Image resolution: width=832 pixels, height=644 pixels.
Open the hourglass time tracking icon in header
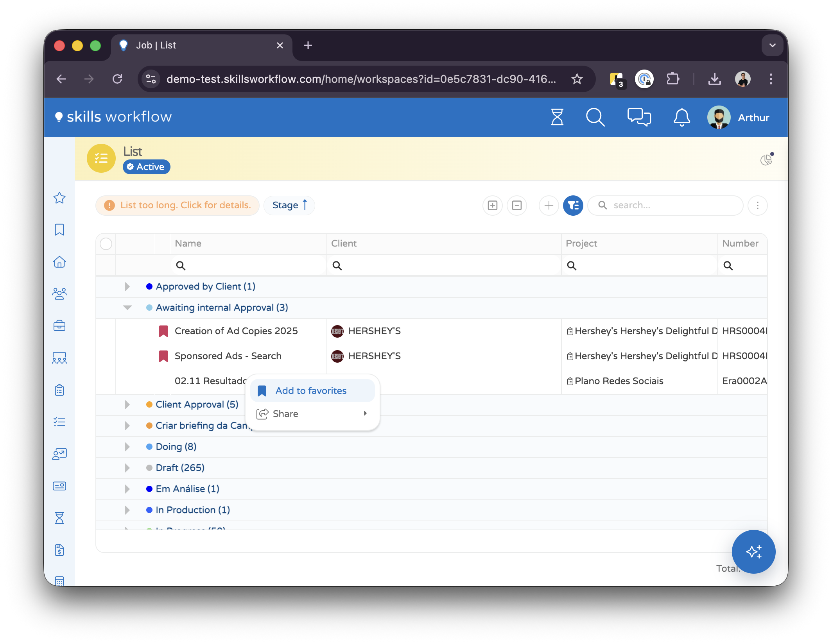click(557, 117)
